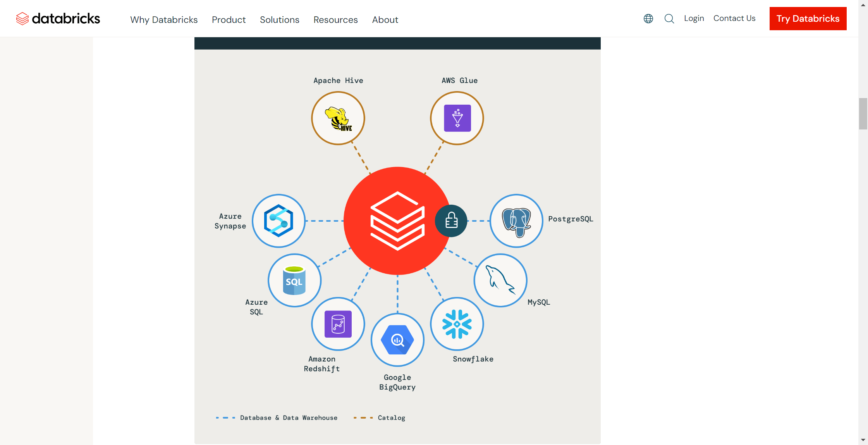This screenshot has width=868, height=445.
Task: Open the Contact Us link
Action: click(734, 18)
